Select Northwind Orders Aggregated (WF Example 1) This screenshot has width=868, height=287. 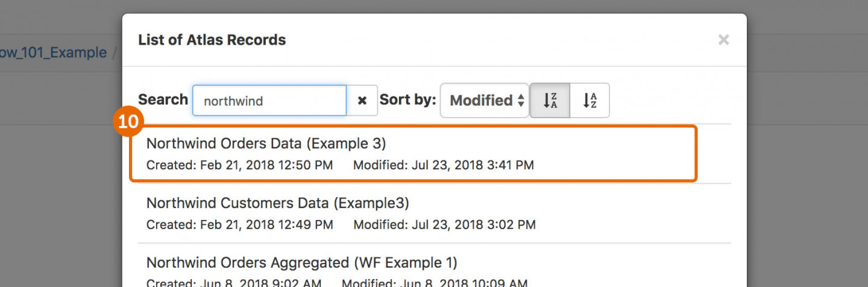pos(435,270)
